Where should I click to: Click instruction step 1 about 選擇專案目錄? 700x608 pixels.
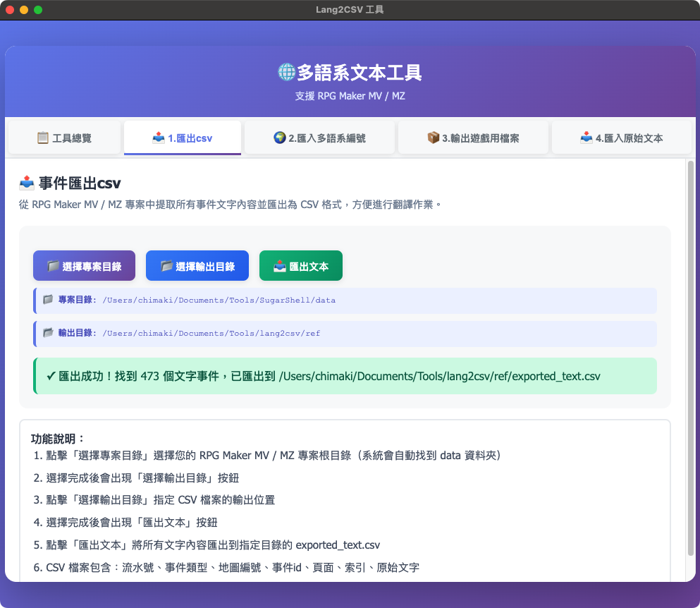(267, 455)
